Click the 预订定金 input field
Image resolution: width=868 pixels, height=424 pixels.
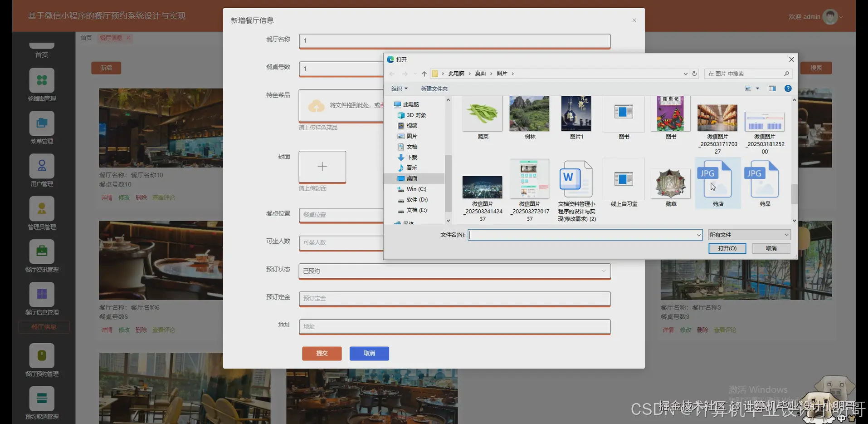(x=454, y=299)
